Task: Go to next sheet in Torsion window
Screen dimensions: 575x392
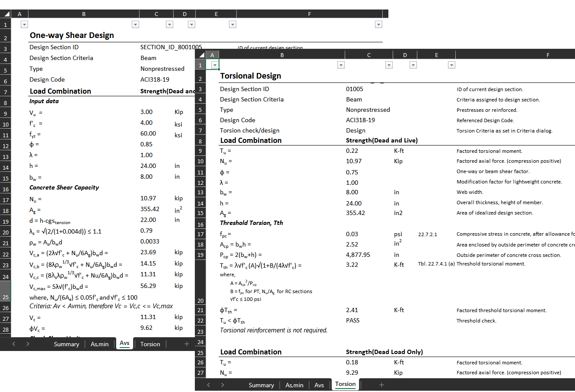Action: (x=222, y=385)
